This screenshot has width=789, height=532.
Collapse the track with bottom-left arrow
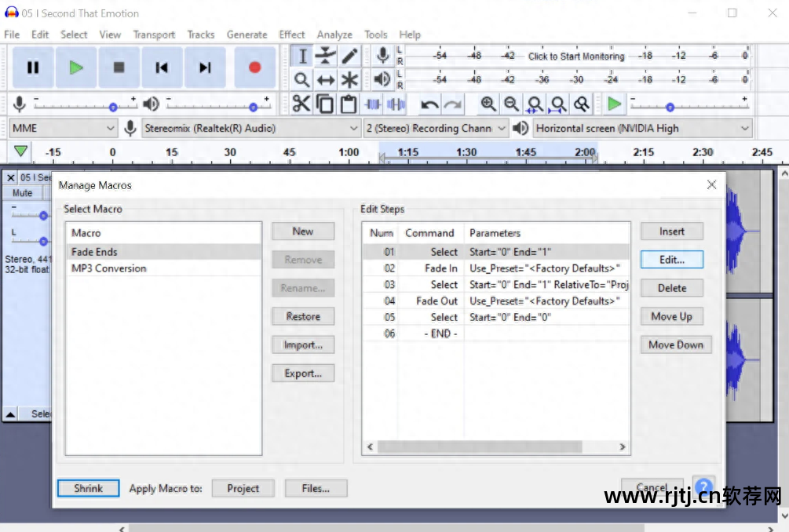11,414
